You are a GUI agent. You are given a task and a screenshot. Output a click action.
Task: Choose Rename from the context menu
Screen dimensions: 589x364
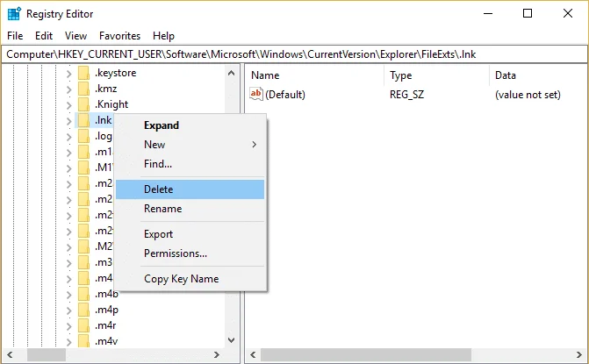click(x=190, y=209)
